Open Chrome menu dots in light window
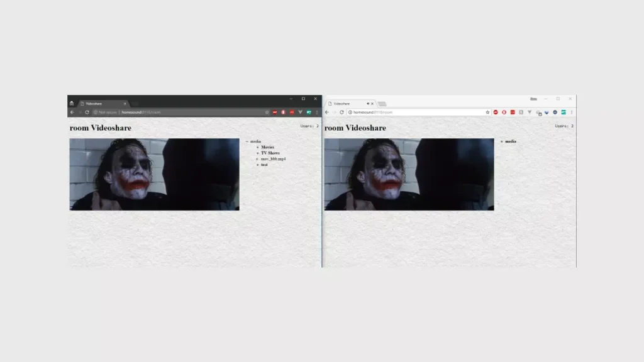This screenshot has height=362, width=644. 571,112
